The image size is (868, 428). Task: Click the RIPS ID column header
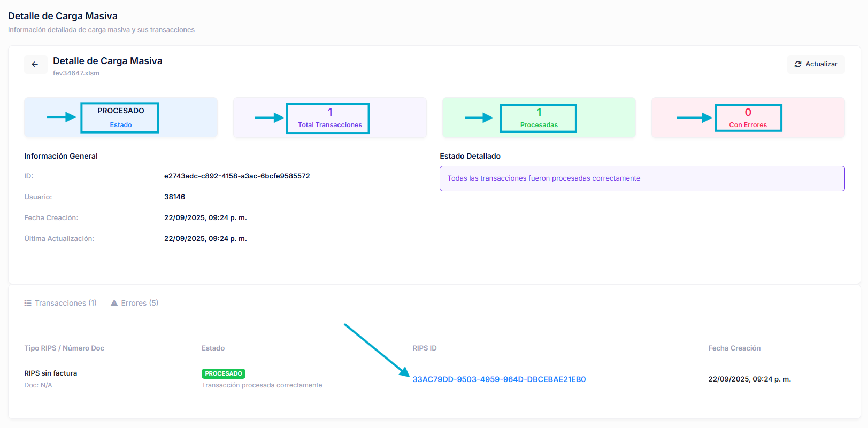425,348
